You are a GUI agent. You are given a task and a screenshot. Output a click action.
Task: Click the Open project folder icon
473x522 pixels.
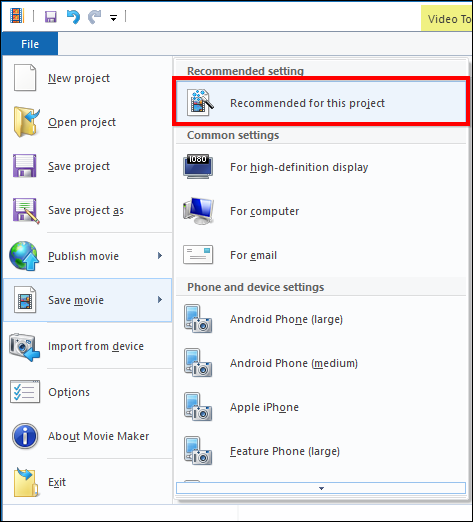point(26,122)
